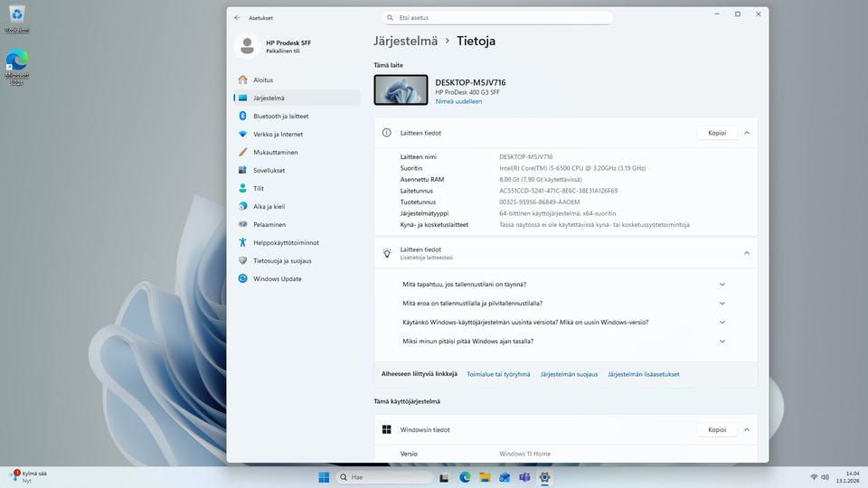
Task: Open Mukauttaminen personalization section
Action: tap(275, 152)
